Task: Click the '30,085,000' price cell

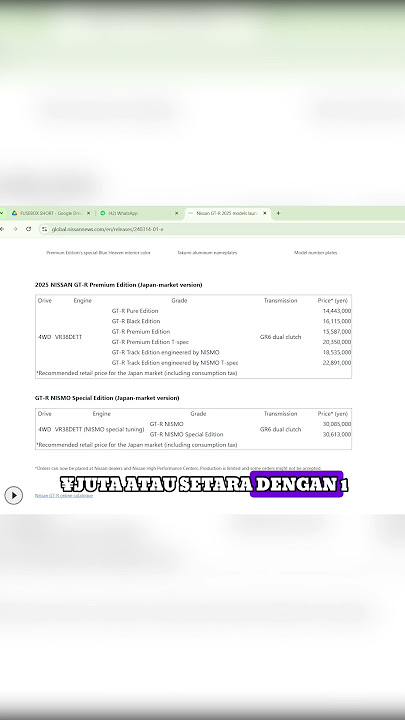Action: [337, 424]
